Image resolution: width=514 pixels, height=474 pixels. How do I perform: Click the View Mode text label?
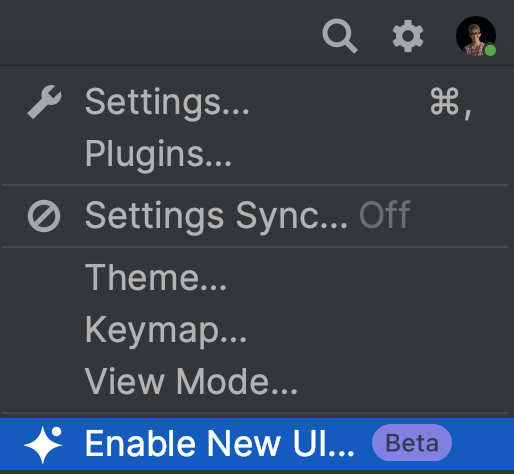pos(191,381)
